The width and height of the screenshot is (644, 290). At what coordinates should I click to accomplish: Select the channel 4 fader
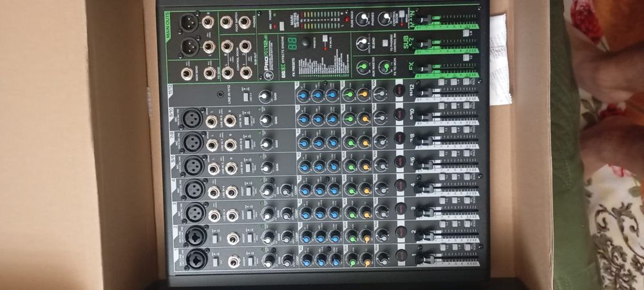point(422,188)
